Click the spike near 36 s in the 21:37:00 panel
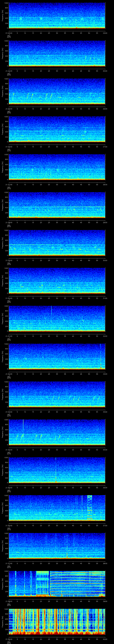 [67, 546]
